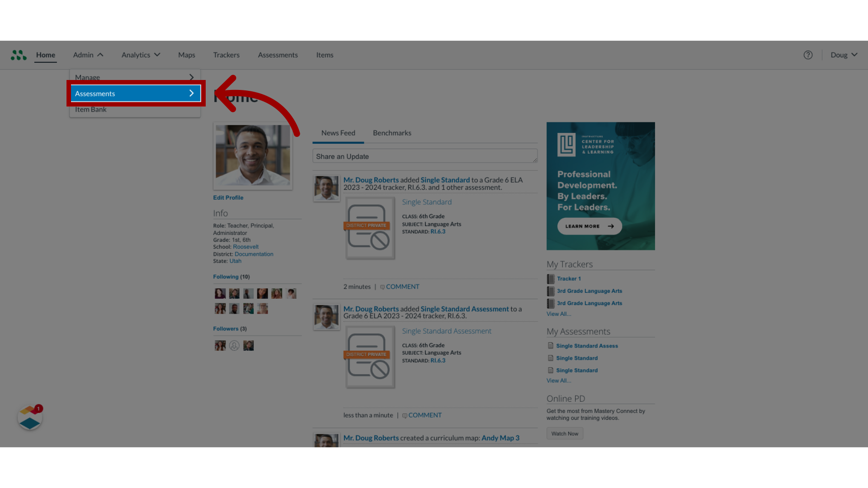Click the Items navigation icon
The height and width of the screenshot is (488, 868).
(324, 55)
